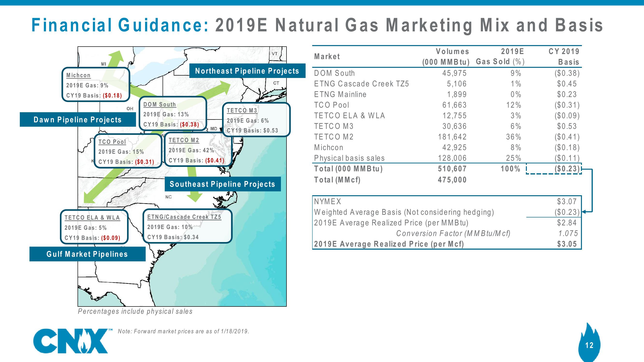Image resolution: width=644 pixels, height=362 pixels.
Task: Select the Gulf Market Pipelines banner
Action: (87, 254)
